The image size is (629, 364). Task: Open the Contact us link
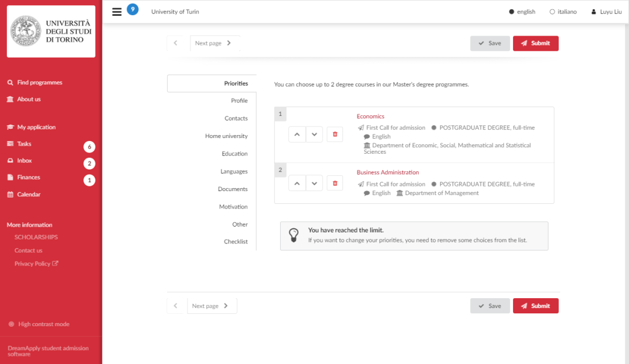28,250
